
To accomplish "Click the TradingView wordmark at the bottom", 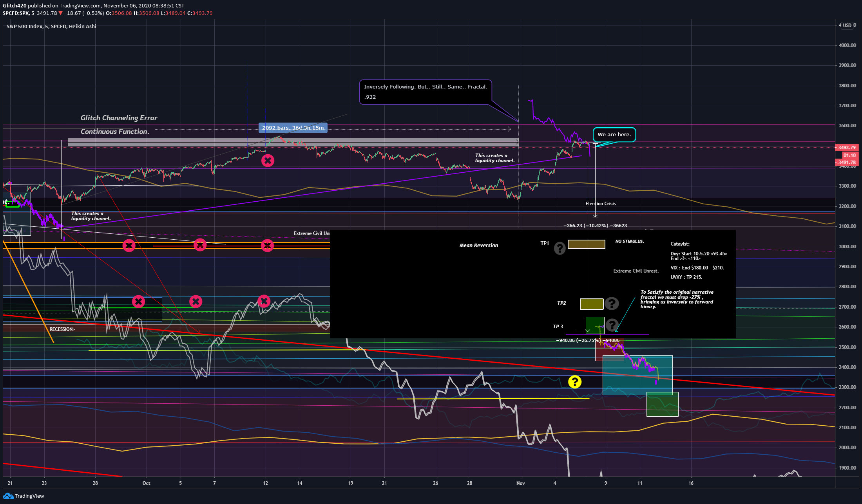I will click(x=29, y=496).
